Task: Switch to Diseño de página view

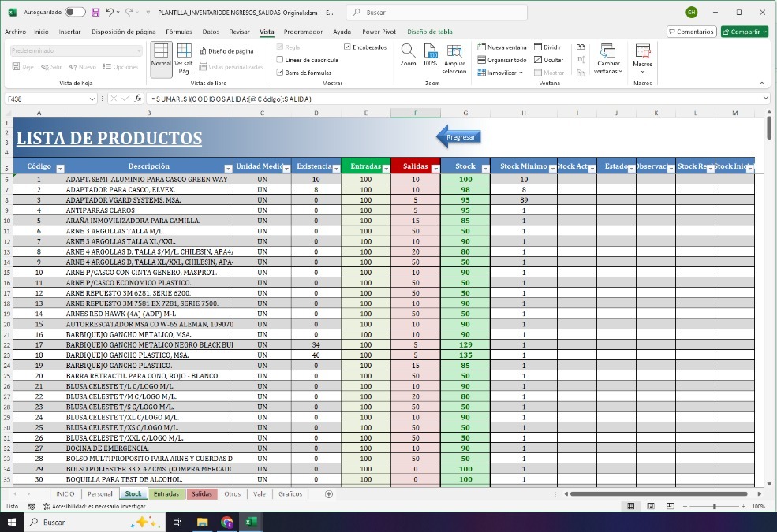Action: point(226,51)
